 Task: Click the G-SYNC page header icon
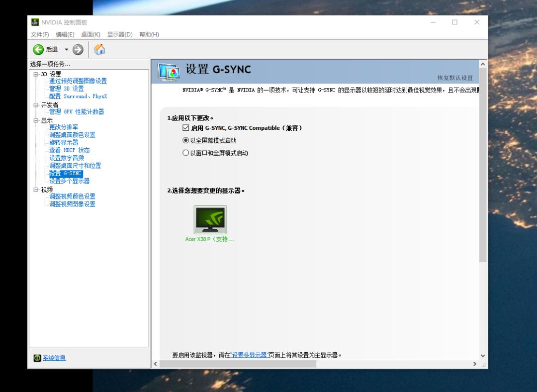click(169, 72)
